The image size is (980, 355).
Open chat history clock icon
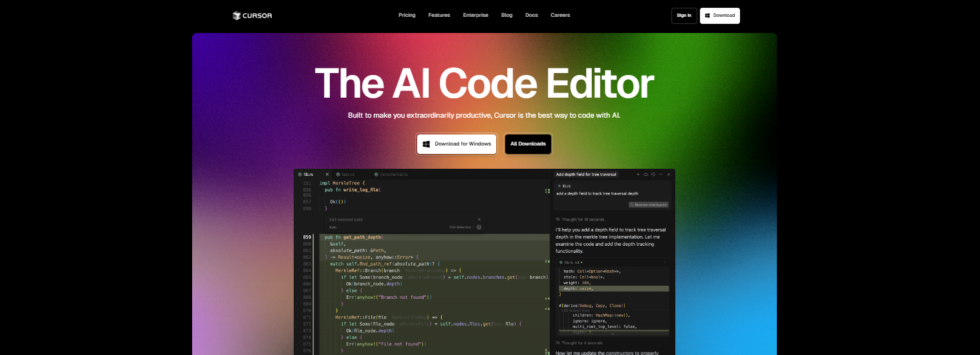tap(653, 175)
